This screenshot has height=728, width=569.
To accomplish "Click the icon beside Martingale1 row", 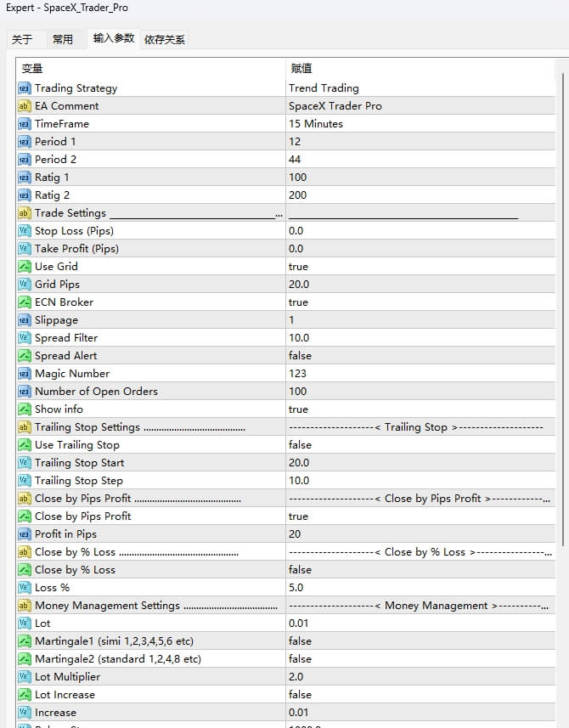I will [24, 641].
